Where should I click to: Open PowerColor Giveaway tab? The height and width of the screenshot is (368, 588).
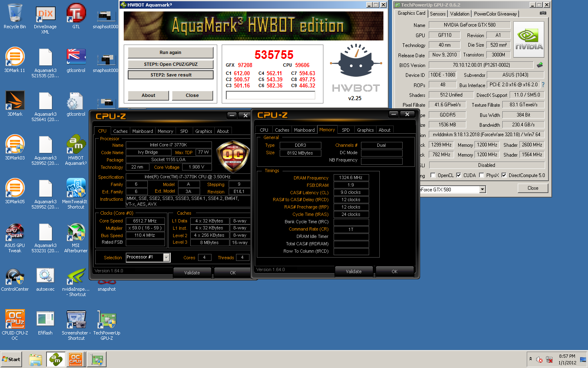coord(495,14)
